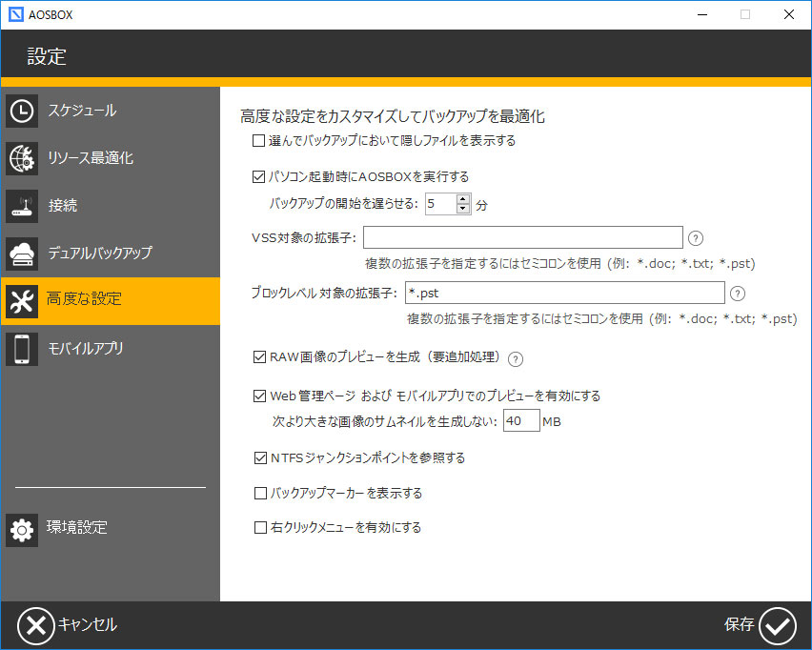This screenshot has width=812, height=650.
Task: Click the gear icon for 環境設定
Action: coord(22,530)
